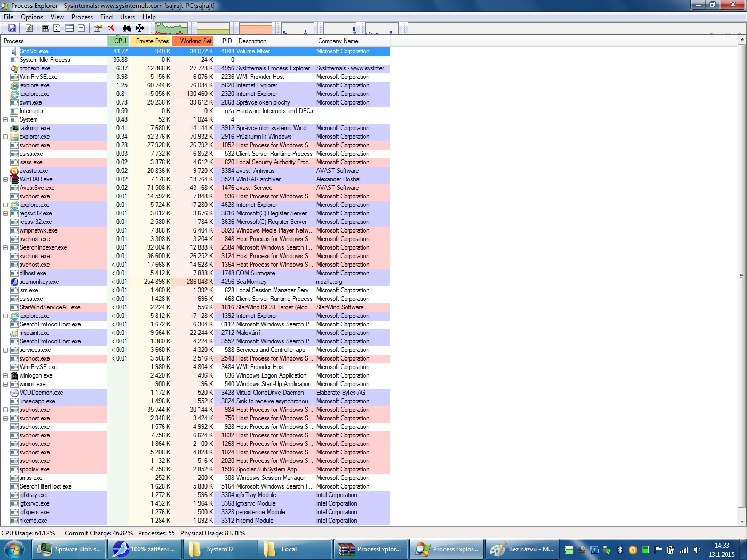Collapse the winlogon.exe tree node
The height and width of the screenshot is (560, 747).
[x=5, y=375]
